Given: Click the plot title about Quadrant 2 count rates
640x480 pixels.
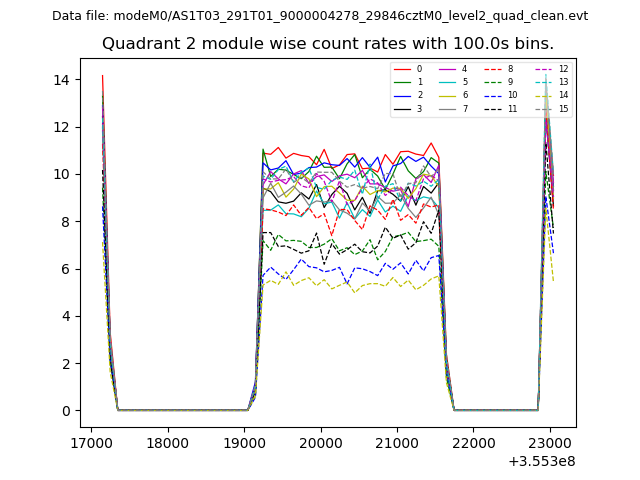Looking at the screenshot, I should (x=328, y=44).
